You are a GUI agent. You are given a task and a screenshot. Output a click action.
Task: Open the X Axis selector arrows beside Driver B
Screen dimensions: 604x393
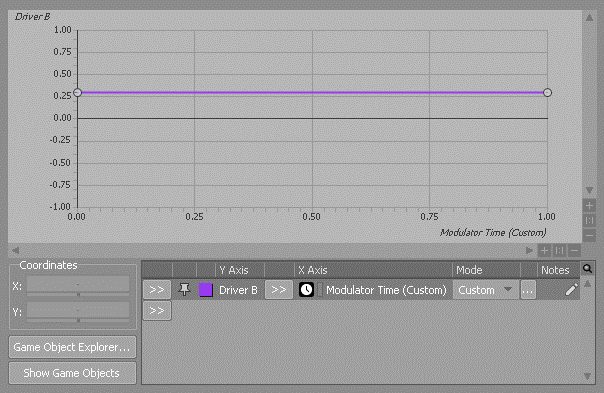pyautogui.click(x=279, y=290)
